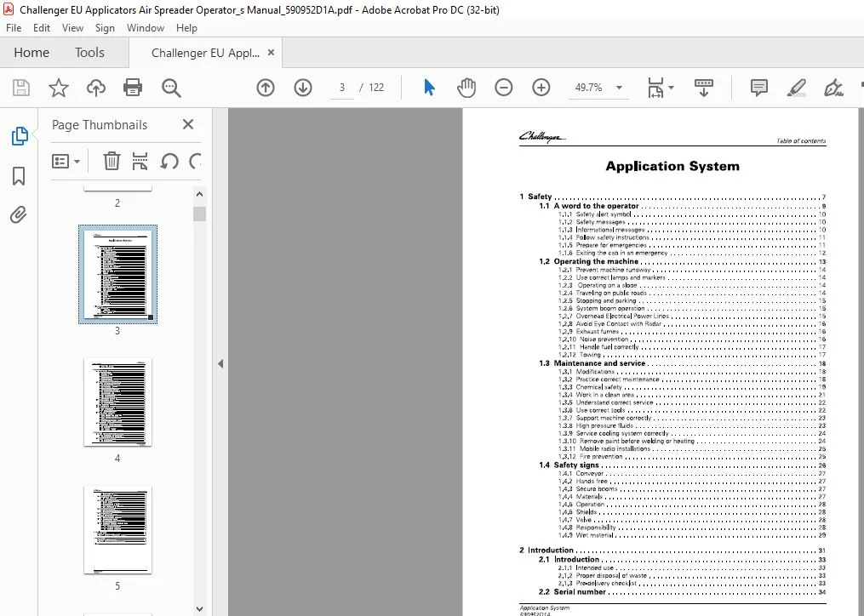This screenshot has height=616, width=864.
Task: Click the Application System heading
Action: (x=672, y=166)
